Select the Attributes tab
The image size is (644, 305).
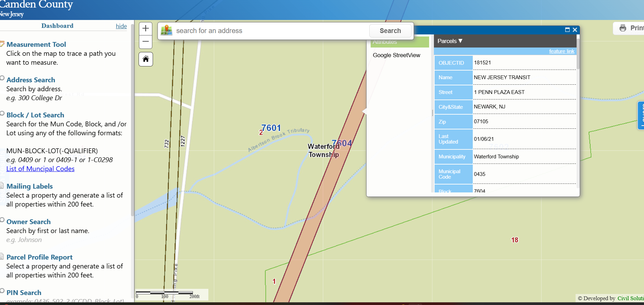399,42
